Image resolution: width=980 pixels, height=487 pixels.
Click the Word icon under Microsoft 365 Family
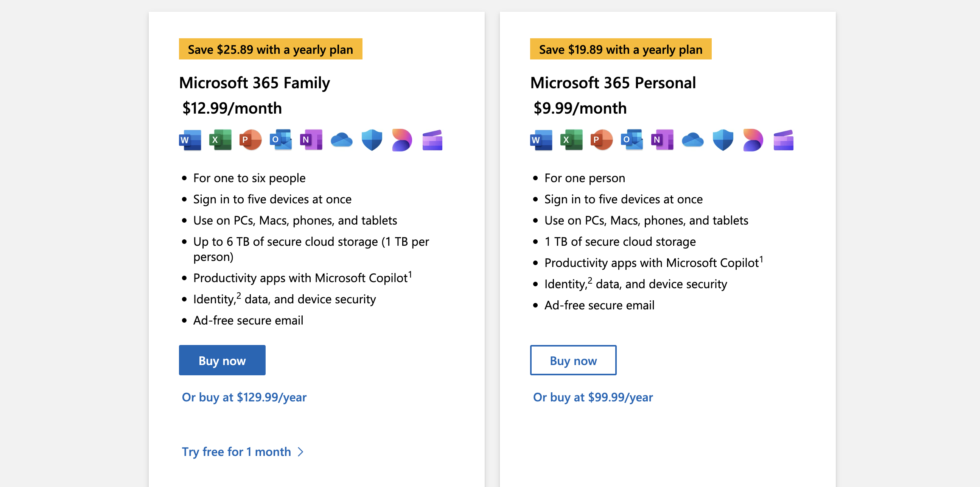(190, 140)
